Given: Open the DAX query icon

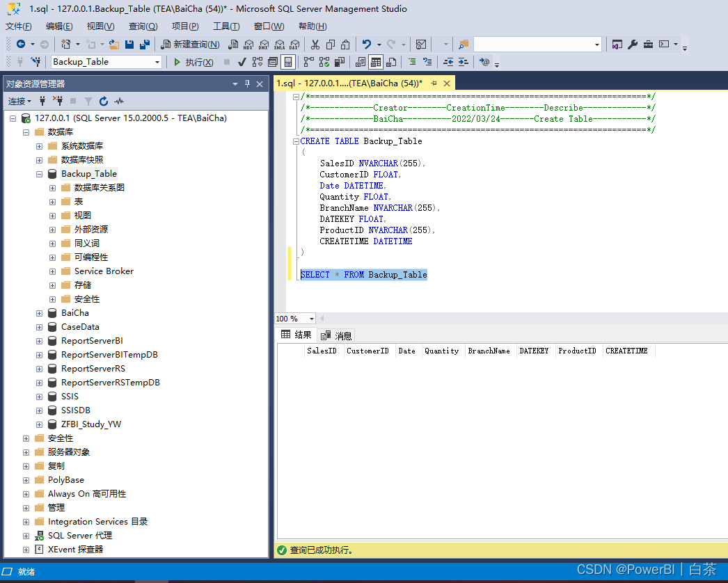Looking at the screenshot, I should 294,45.
